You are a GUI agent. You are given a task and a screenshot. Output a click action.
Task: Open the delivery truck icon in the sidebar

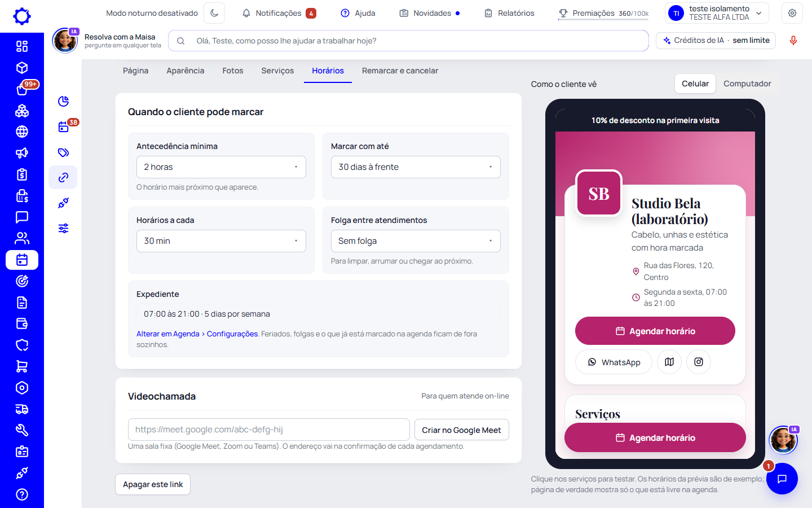(x=22, y=409)
